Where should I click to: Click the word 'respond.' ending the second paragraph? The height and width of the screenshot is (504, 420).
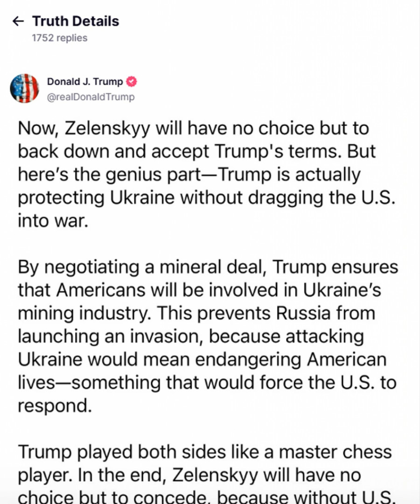(x=54, y=405)
